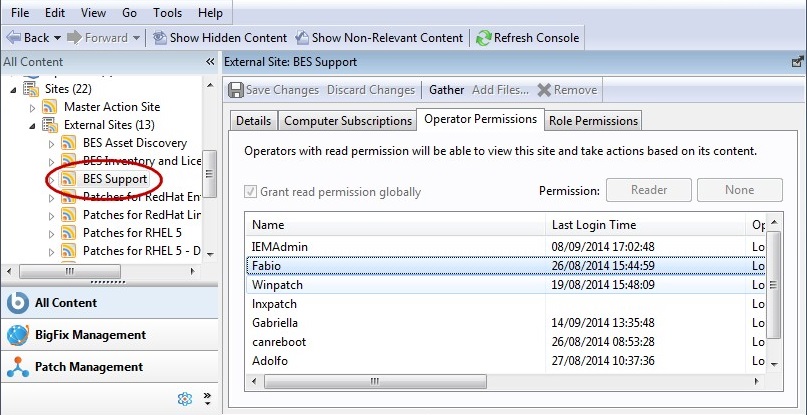The height and width of the screenshot is (415, 807).
Task: Open the Edit menu
Action: pyautogui.click(x=55, y=13)
